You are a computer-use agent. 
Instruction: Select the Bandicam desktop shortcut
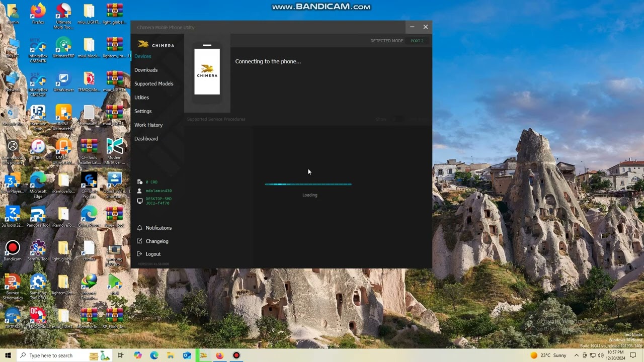13,251
